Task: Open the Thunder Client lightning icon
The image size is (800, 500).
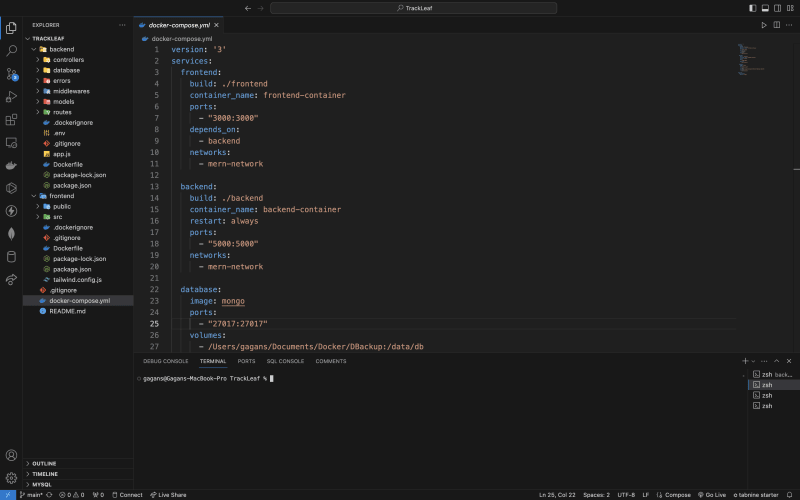Action: pyautogui.click(x=11, y=211)
